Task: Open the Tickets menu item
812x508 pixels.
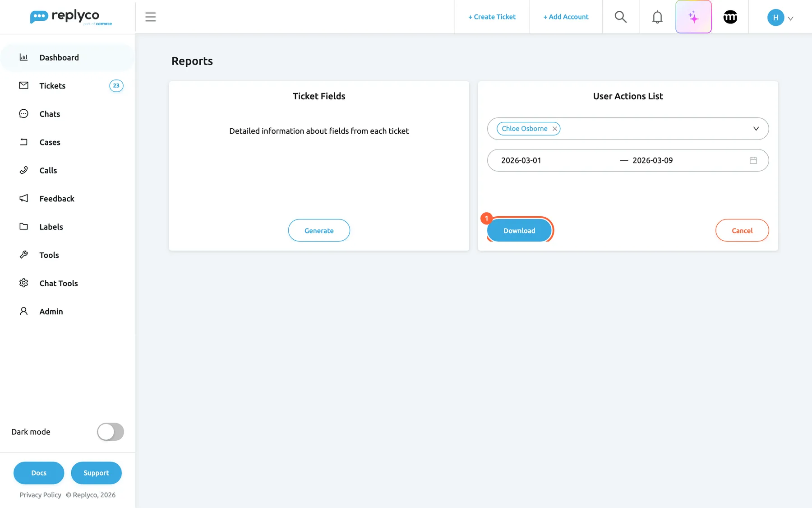Action: coord(68,86)
